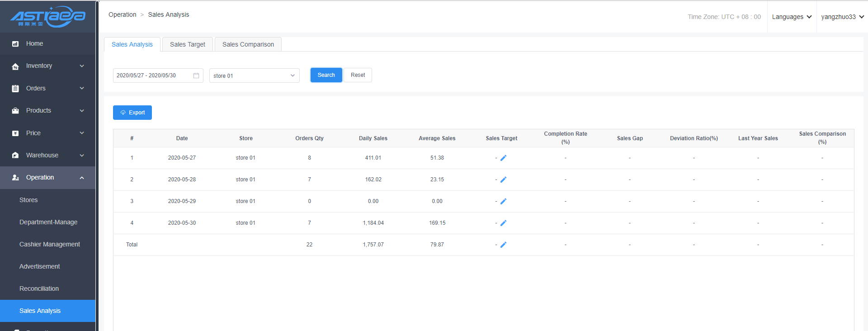Click pencil icon in 2020-05-28 row
Image resolution: width=868 pixels, height=331 pixels.
[503, 180]
